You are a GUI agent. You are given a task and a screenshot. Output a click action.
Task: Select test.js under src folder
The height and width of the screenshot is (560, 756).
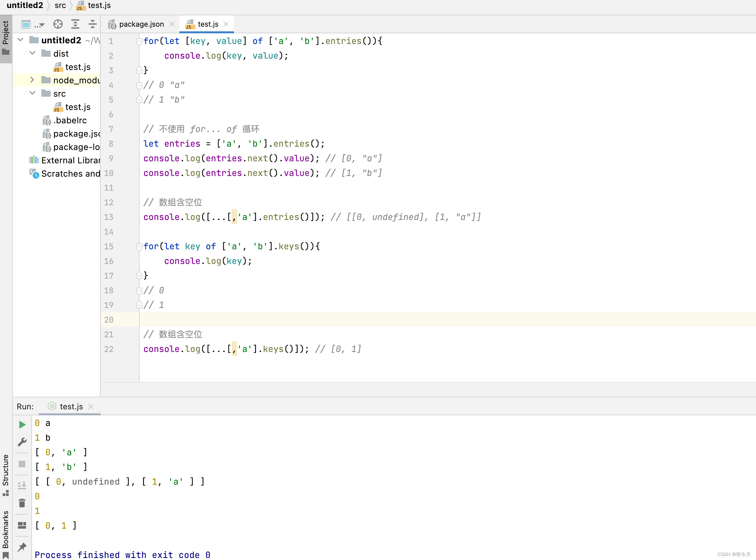point(72,107)
